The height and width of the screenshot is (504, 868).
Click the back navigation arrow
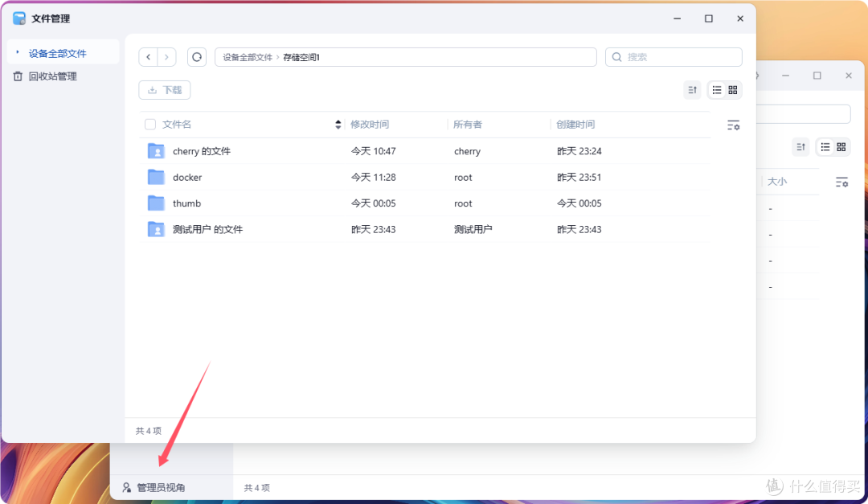pyautogui.click(x=148, y=57)
